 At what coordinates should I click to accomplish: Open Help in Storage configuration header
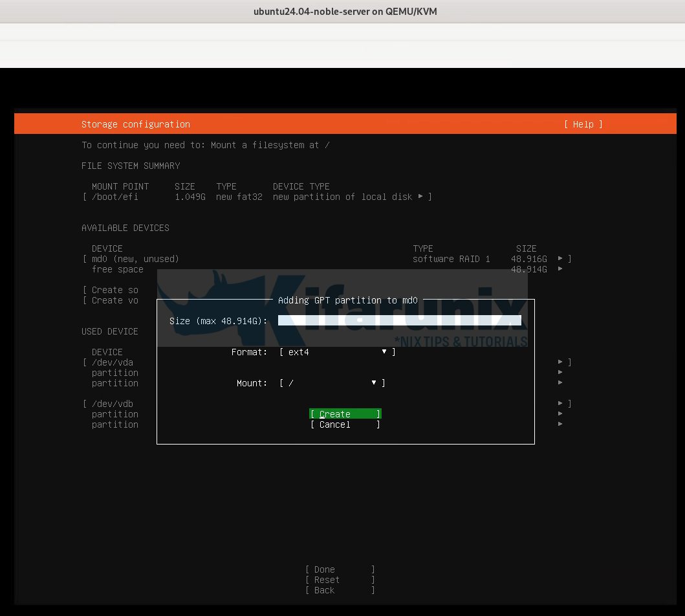pos(583,124)
